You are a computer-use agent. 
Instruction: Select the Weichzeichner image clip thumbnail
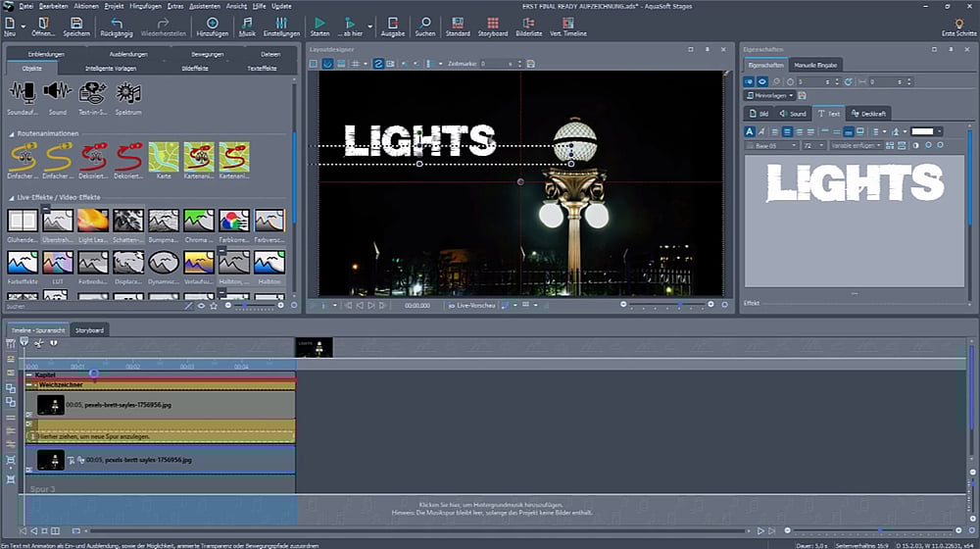[50, 405]
